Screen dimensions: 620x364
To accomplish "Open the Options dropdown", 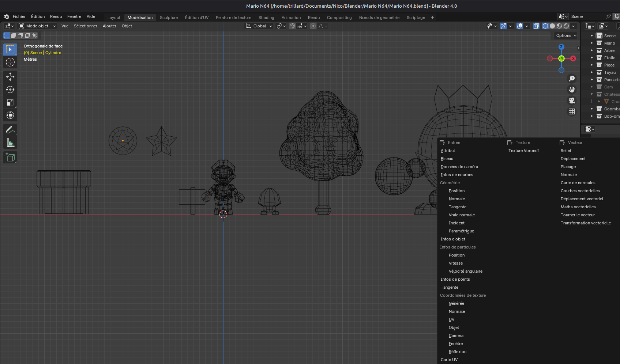I will coord(566,35).
